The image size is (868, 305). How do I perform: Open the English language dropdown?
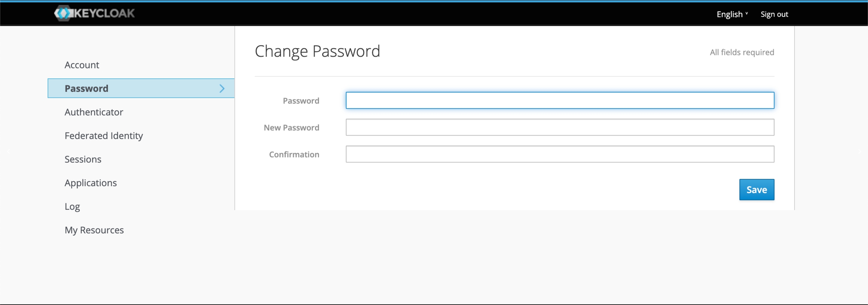pos(732,14)
